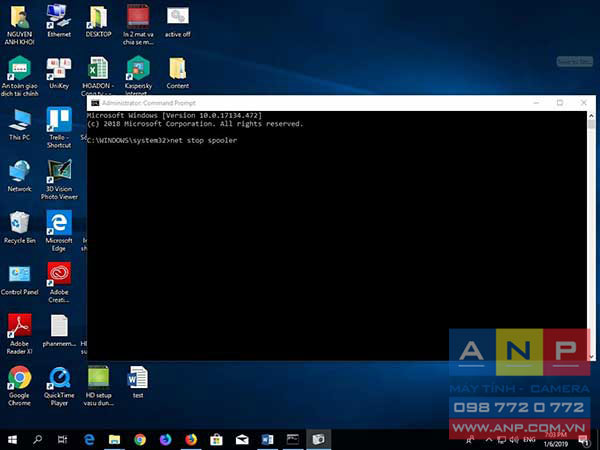Open the NGUYEN ANH KHOI user folder icon
Viewport: 600px width, 450px height.
click(20, 18)
